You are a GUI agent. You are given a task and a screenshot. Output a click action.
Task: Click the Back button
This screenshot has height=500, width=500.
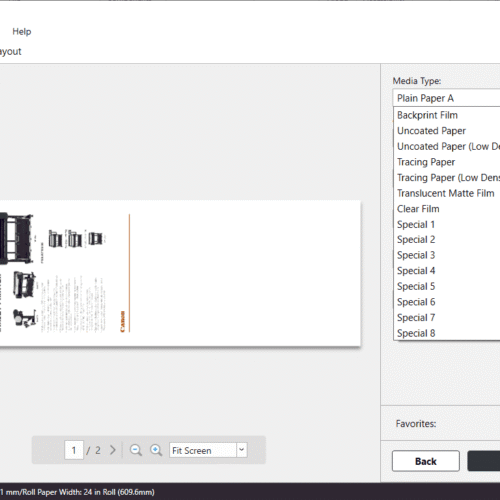click(426, 461)
